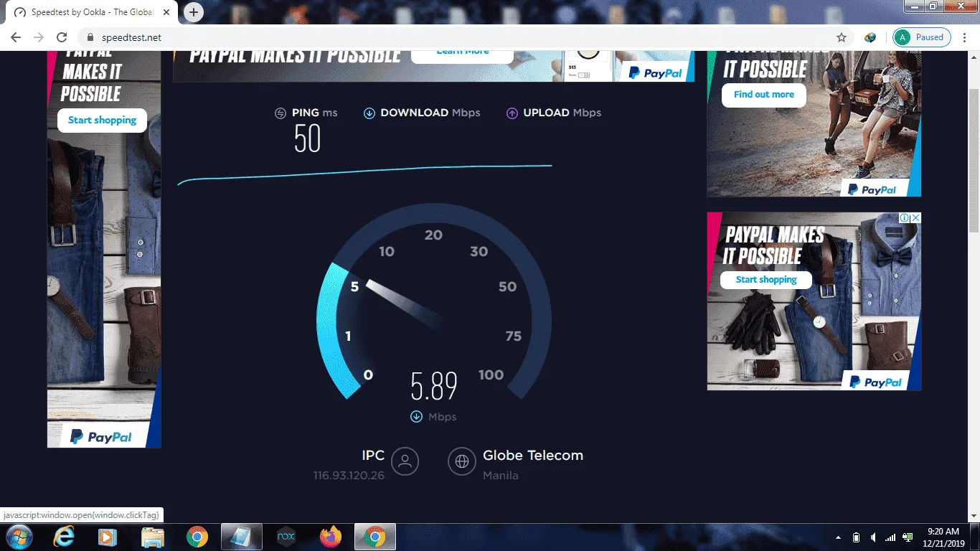
Task: Click the IPC user profile icon
Action: [405, 461]
